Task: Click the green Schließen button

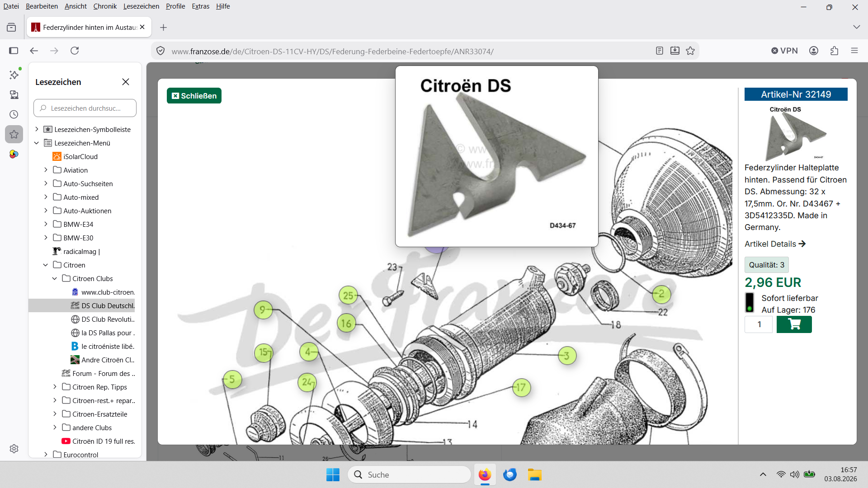Action: pyautogui.click(x=194, y=96)
